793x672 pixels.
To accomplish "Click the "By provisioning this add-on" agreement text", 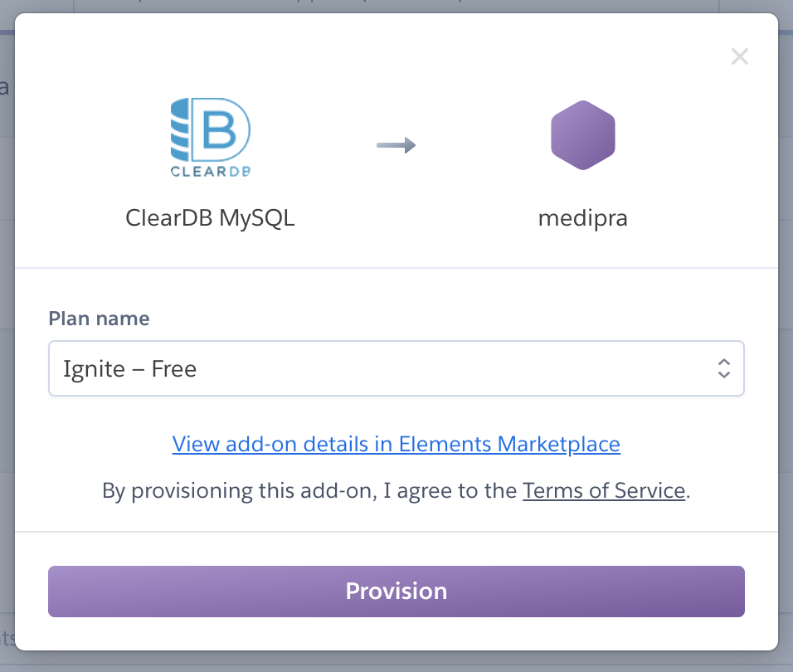I will point(309,490).
